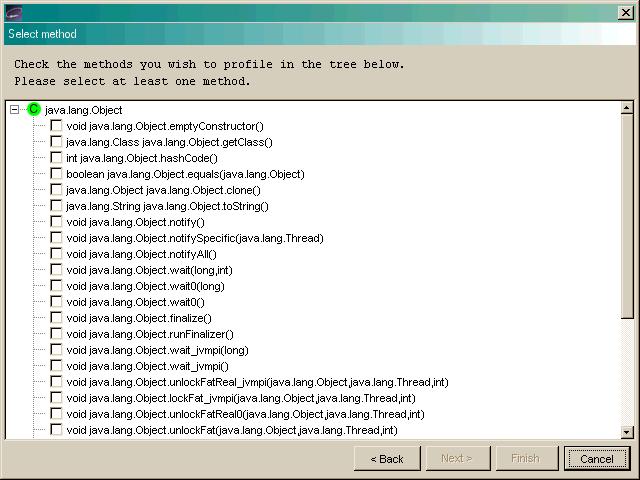Click the scrollbar track below the thumb

(x=627, y=372)
